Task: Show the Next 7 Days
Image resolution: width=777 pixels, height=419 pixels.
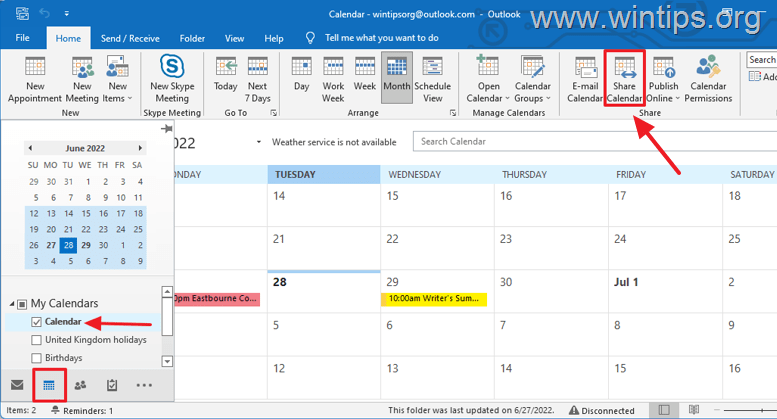Action: (258, 79)
